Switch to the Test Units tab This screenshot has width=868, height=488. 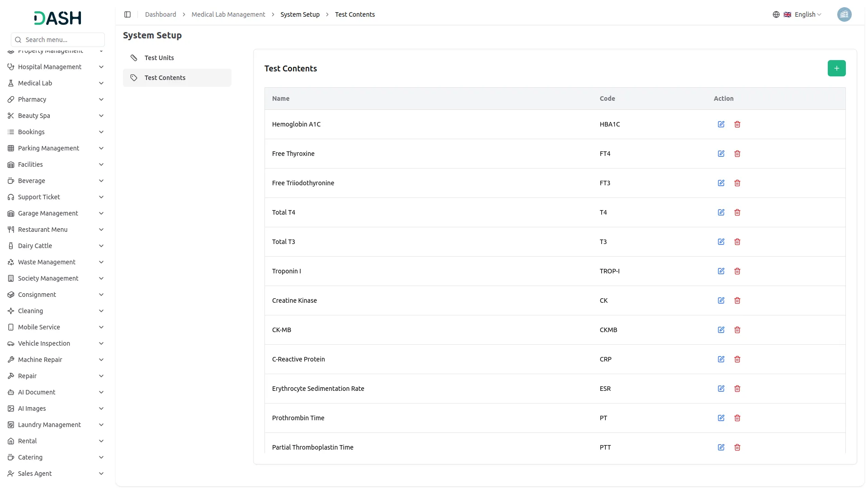click(159, 58)
